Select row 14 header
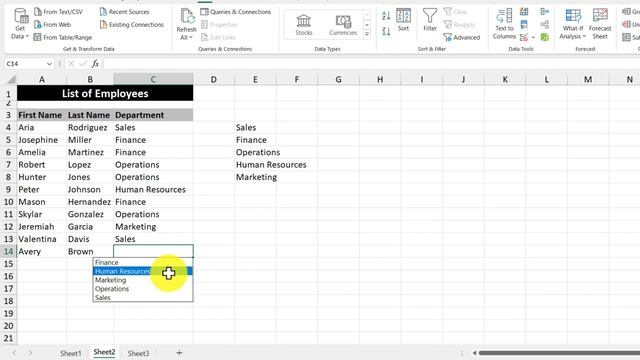Image resolution: width=640 pixels, height=360 pixels. click(x=9, y=251)
